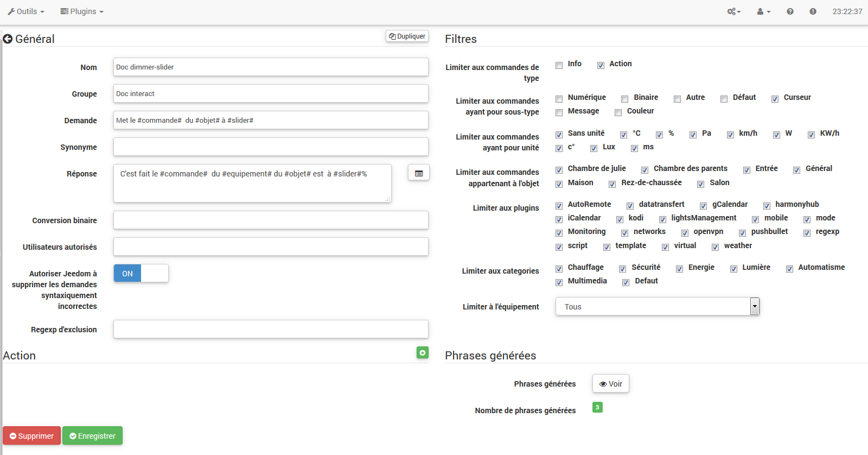Viewport: 868px width, 455px height.
Task: Open the settings gears menu
Action: pos(733,11)
